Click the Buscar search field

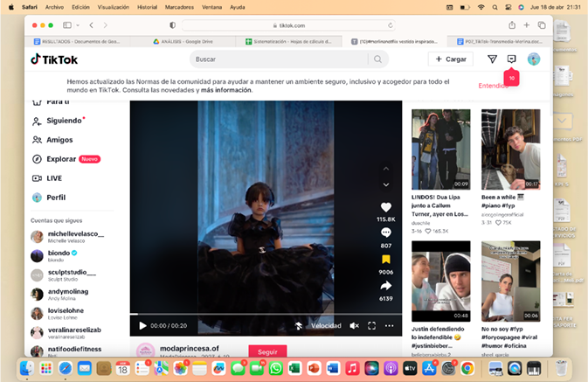pos(278,59)
